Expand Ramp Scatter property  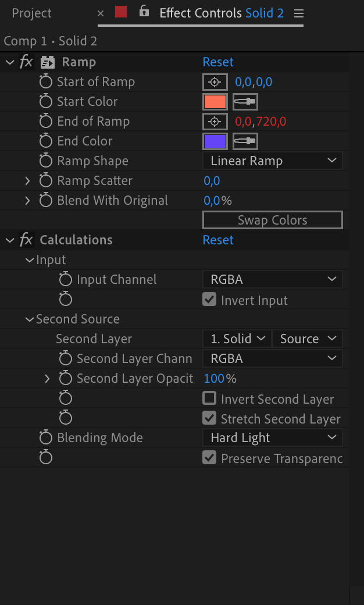pos(27,180)
